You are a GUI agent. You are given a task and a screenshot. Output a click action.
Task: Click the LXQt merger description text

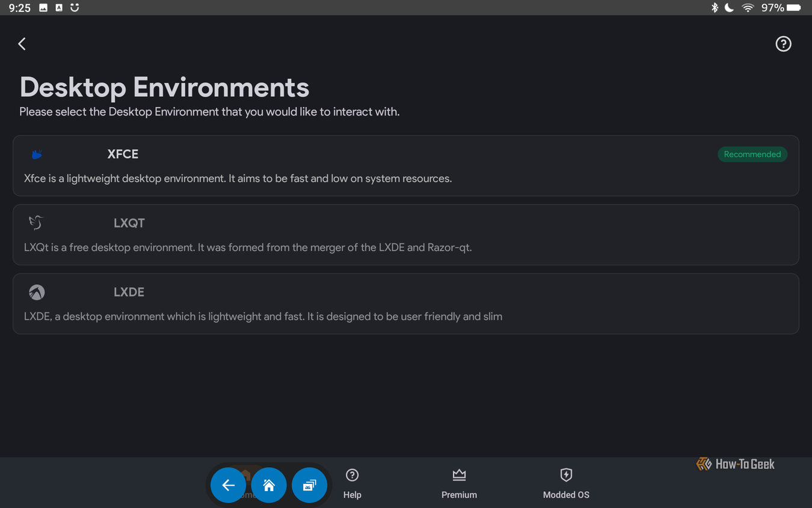click(x=248, y=247)
